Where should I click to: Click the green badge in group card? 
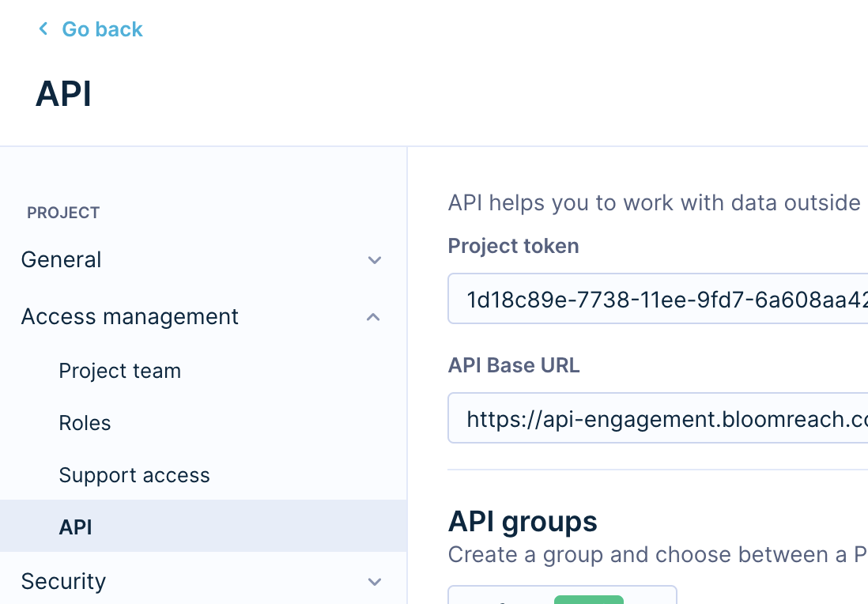pos(588,599)
